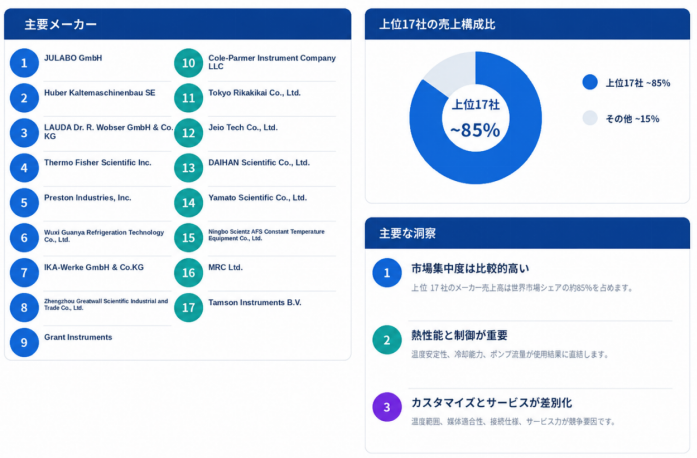Click the 市場集中度は比較的高い heading
The height and width of the screenshot is (458, 697).
pos(470,269)
